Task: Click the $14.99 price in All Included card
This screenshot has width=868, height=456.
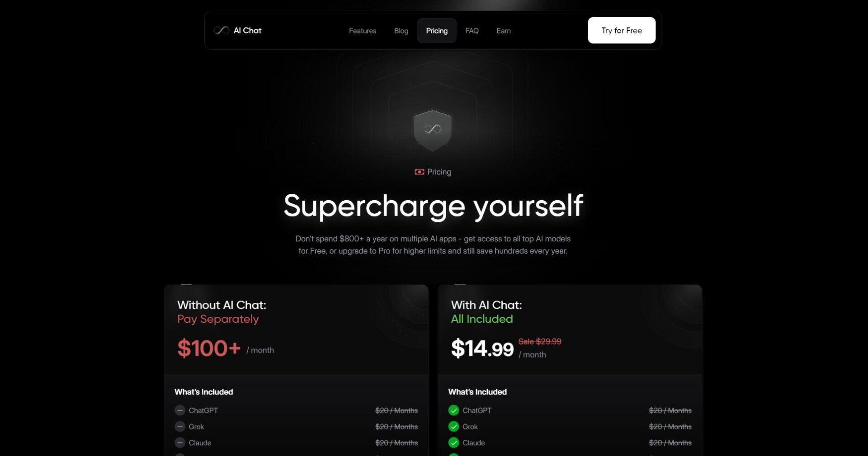Action: [482, 348]
